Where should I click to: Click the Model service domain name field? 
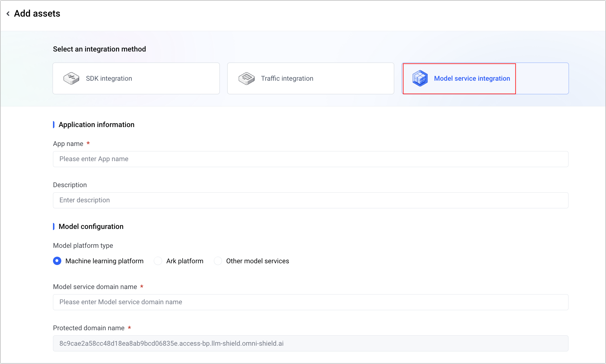[x=310, y=302]
